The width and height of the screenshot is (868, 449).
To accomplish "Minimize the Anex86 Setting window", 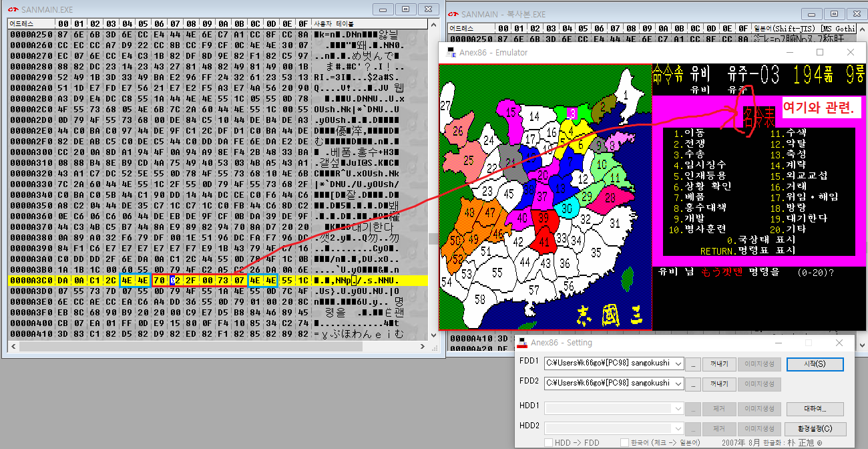I will click(x=777, y=343).
